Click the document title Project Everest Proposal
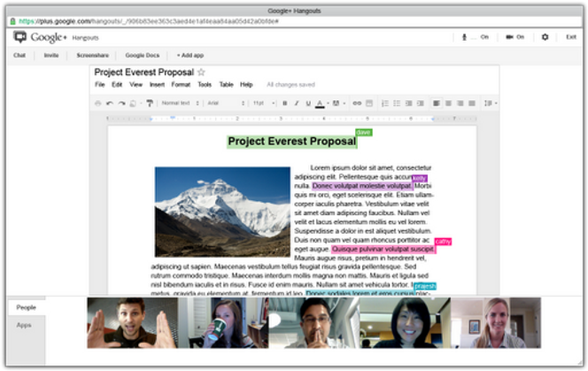The image size is (588, 371). pyautogui.click(x=144, y=72)
